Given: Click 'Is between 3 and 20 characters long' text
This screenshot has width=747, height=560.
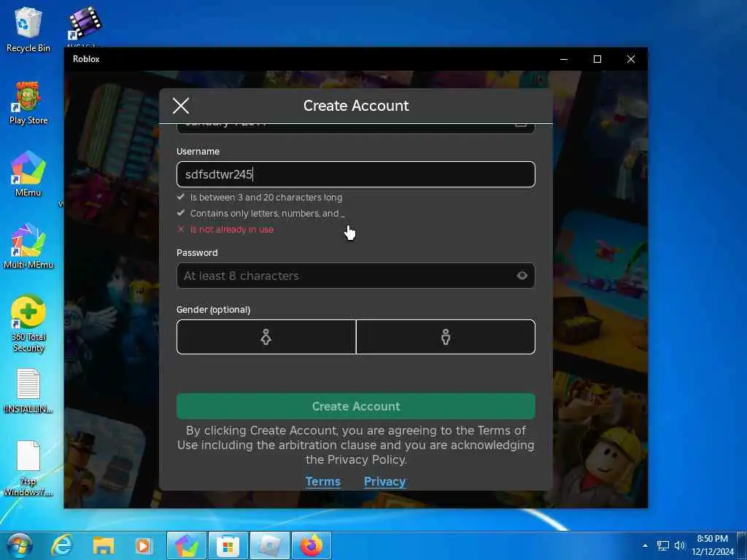Looking at the screenshot, I should click(x=266, y=197).
